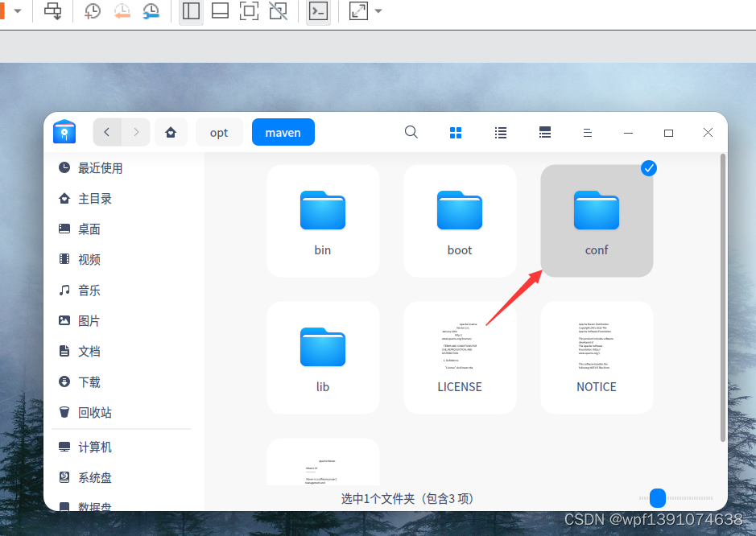Close the file manager window
Image resolution: width=756 pixels, height=536 pixels.
point(708,133)
